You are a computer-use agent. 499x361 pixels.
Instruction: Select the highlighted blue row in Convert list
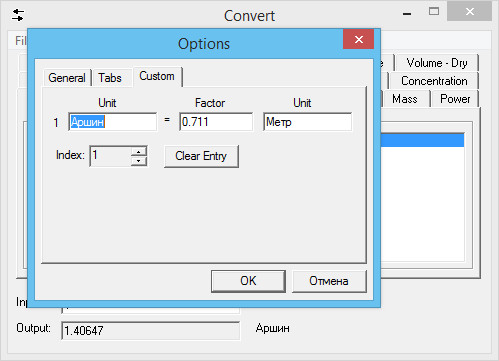pyautogui.click(x=422, y=140)
